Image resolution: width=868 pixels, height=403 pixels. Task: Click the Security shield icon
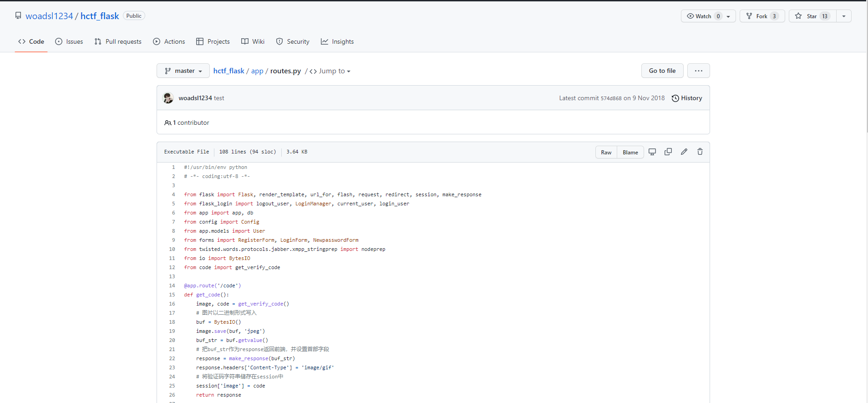click(x=279, y=41)
